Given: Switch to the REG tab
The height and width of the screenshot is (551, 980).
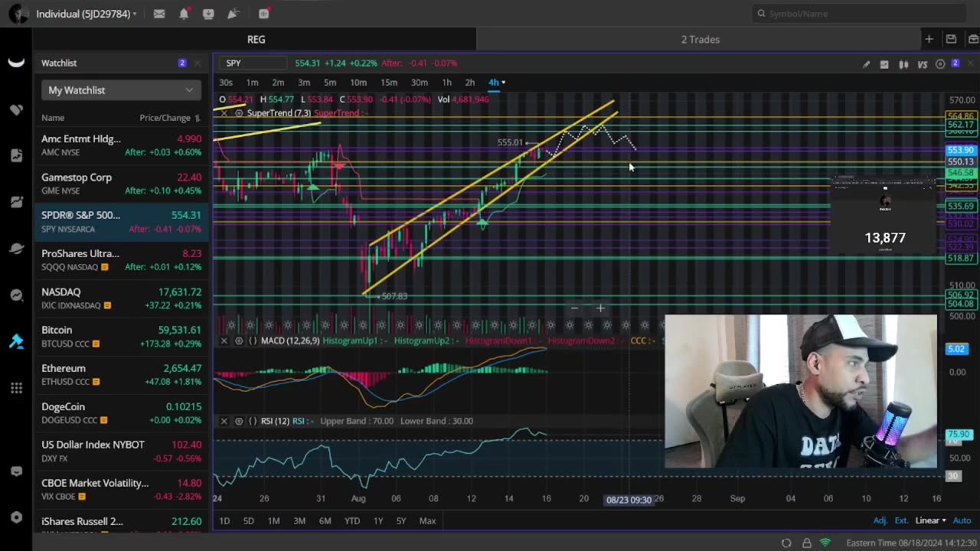Looking at the screenshot, I should (256, 39).
